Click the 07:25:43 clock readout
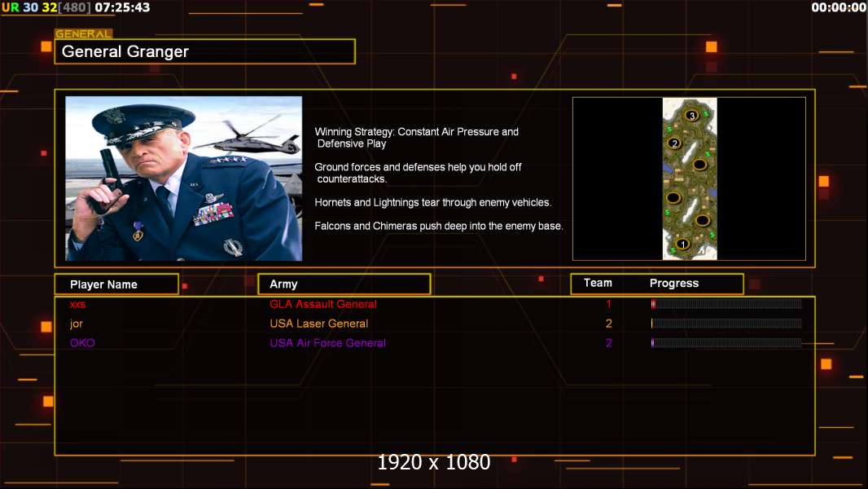 pyautogui.click(x=122, y=7)
